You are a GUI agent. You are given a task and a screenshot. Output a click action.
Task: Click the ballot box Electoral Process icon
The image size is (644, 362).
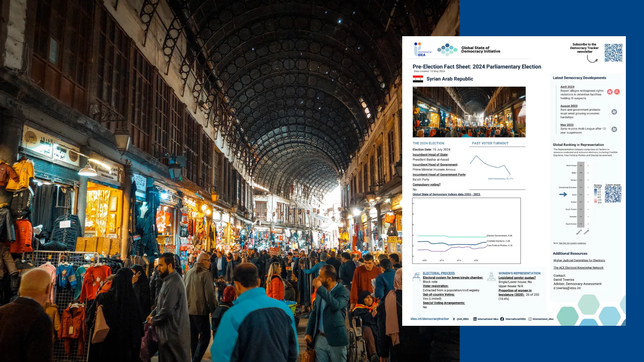[x=417, y=277]
